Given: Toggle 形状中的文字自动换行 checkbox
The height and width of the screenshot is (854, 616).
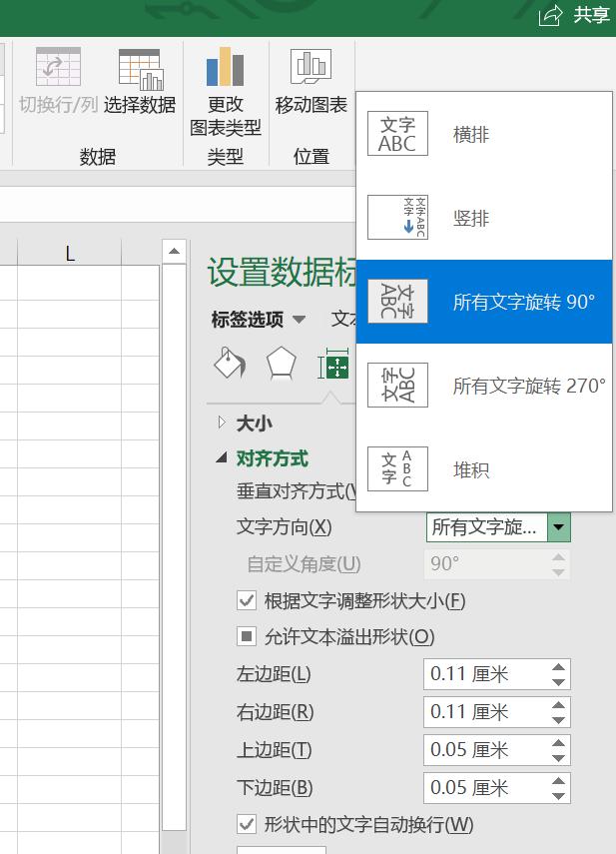Looking at the screenshot, I should point(247,824).
